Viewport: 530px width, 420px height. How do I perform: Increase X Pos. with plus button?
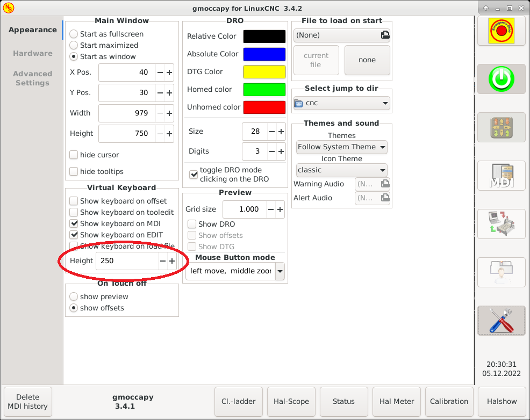tap(169, 73)
